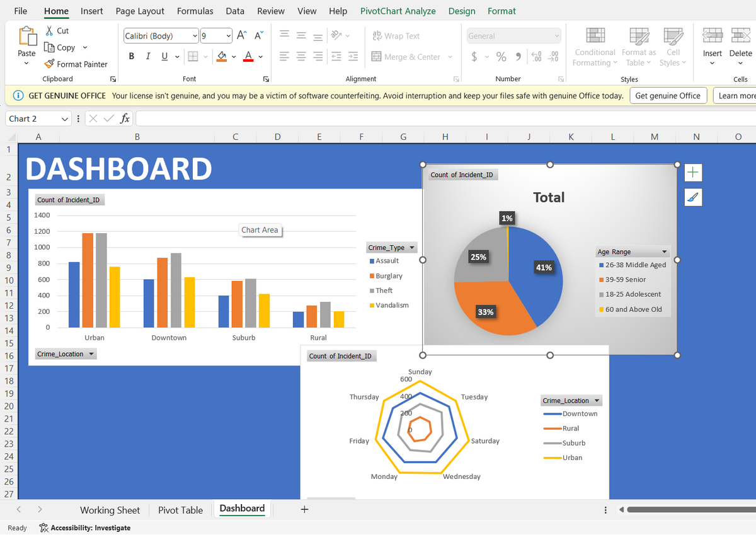Open the Age Range field dropdown
This screenshot has width=756, height=535.
point(665,251)
